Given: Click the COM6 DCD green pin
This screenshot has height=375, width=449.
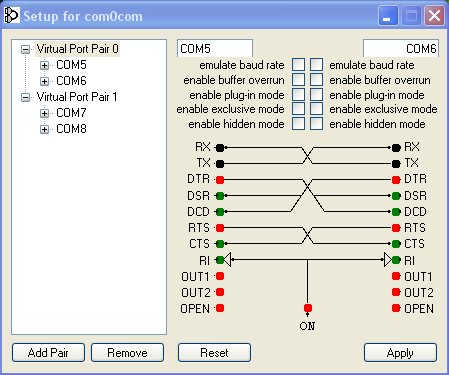Looking at the screenshot, I should coord(396,212).
